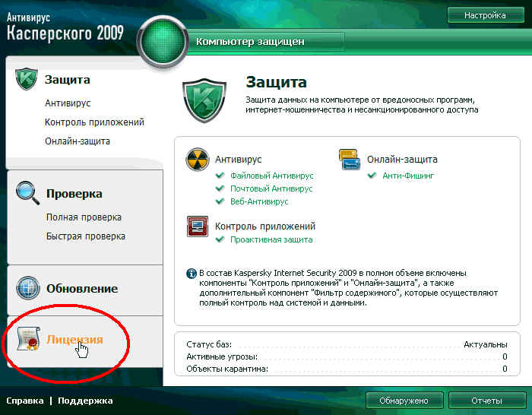Select Онлайн-защита in sidebar
The width and height of the screenshot is (532, 415).
pyautogui.click(x=78, y=141)
